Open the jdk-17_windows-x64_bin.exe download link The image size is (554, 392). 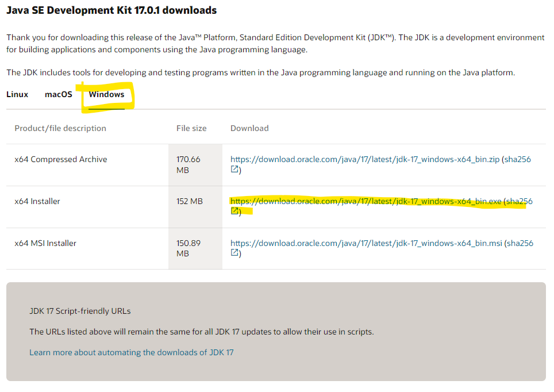[366, 202]
